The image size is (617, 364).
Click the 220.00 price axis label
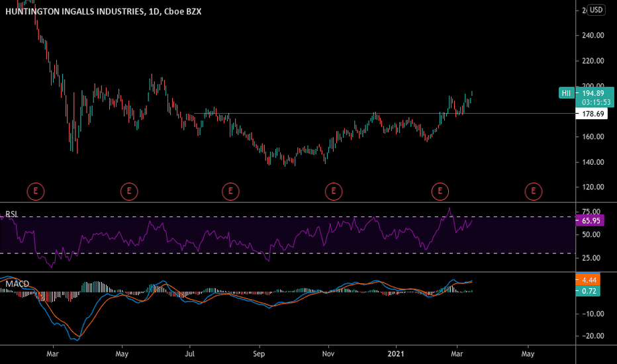[x=593, y=61]
